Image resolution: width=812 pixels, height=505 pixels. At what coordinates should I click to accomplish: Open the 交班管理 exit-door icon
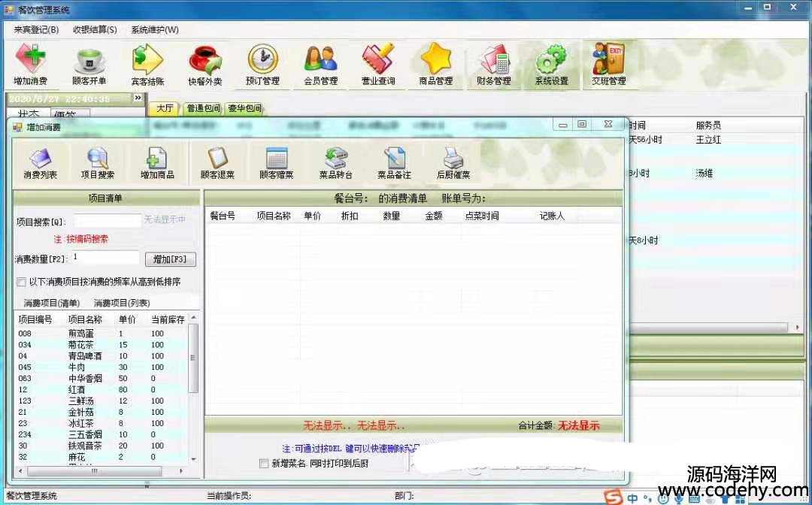pos(609,65)
